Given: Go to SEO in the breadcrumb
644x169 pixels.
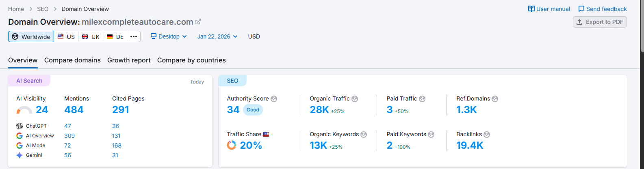Looking at the screenshot, I should click(43, 9).
